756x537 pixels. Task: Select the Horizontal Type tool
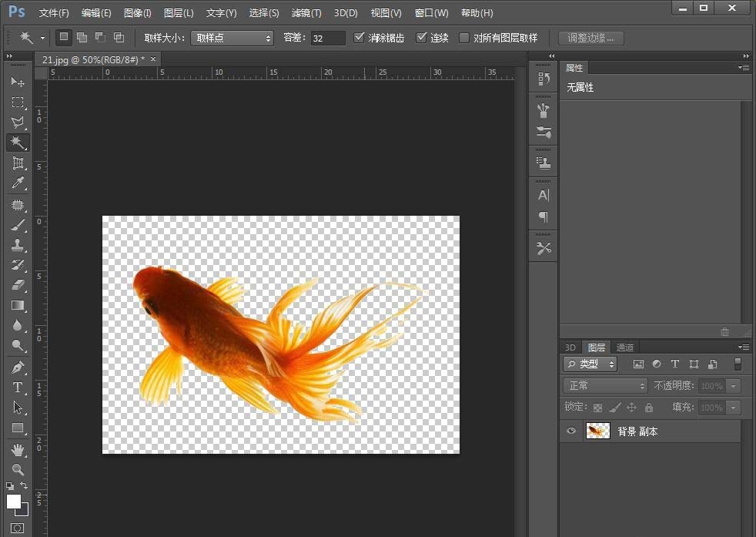point(18,388)
